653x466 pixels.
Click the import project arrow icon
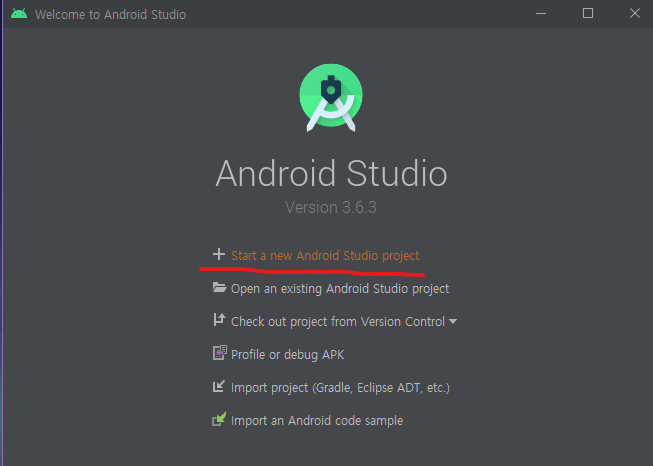point(219,386)
